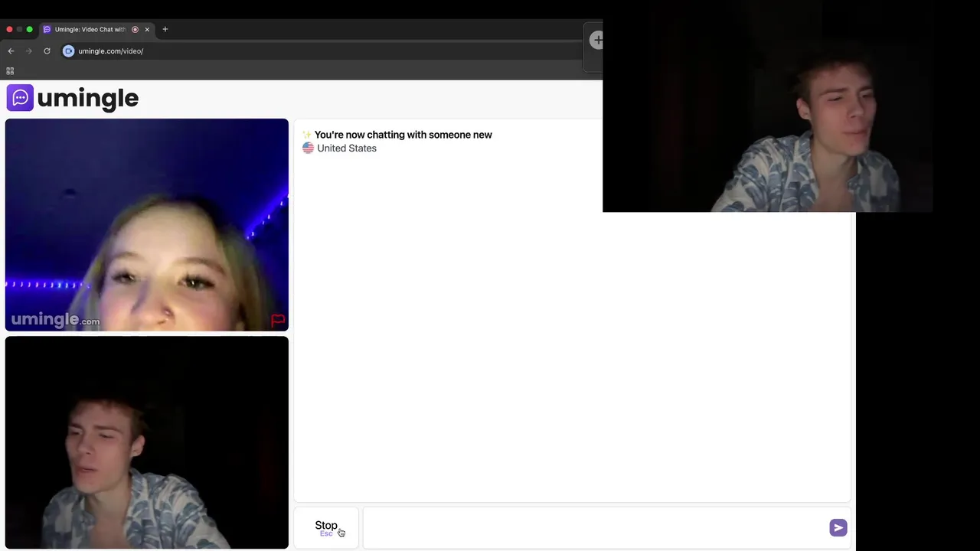Report the stranger with the red flag icon
The width and height of the screenshot is (980, 551).
tap(278, 320)
